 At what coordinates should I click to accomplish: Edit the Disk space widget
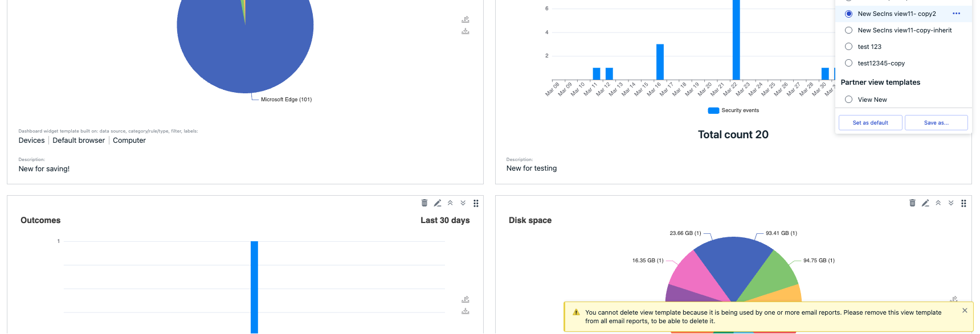(x=925, y=203)
